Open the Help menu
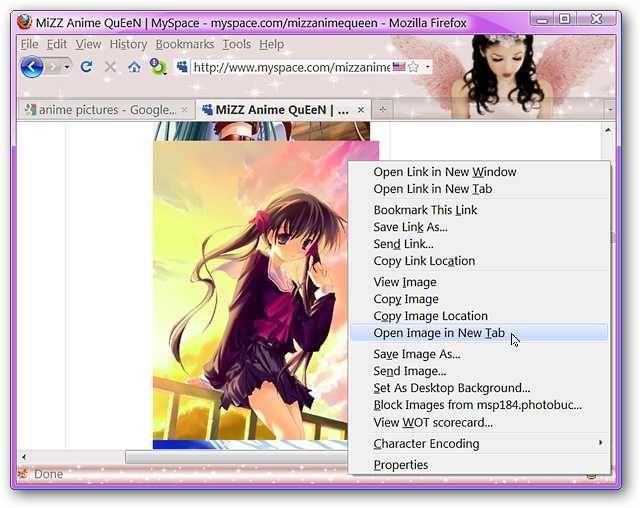This screenshot has width=640, height=508. [x=271, y=44]
